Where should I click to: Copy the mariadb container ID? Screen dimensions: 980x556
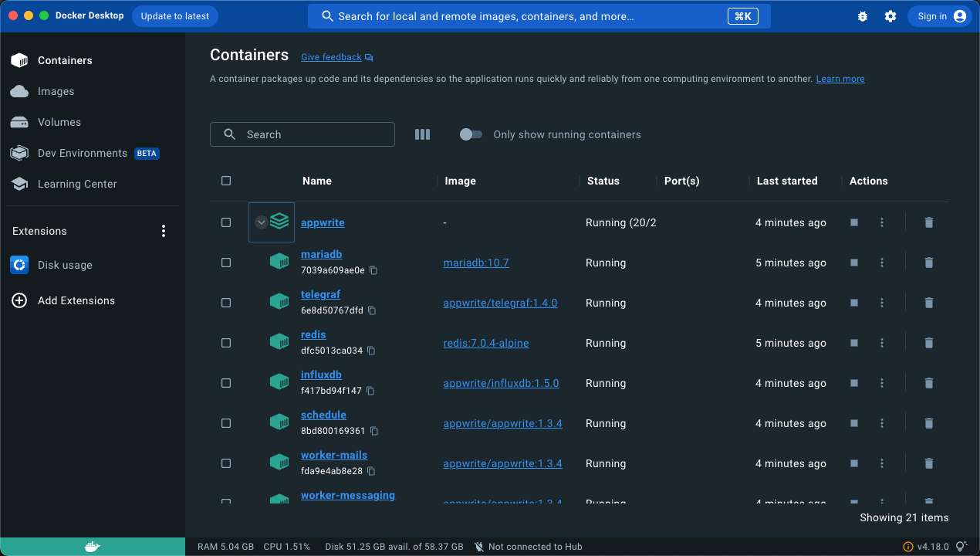click(373, 271)
